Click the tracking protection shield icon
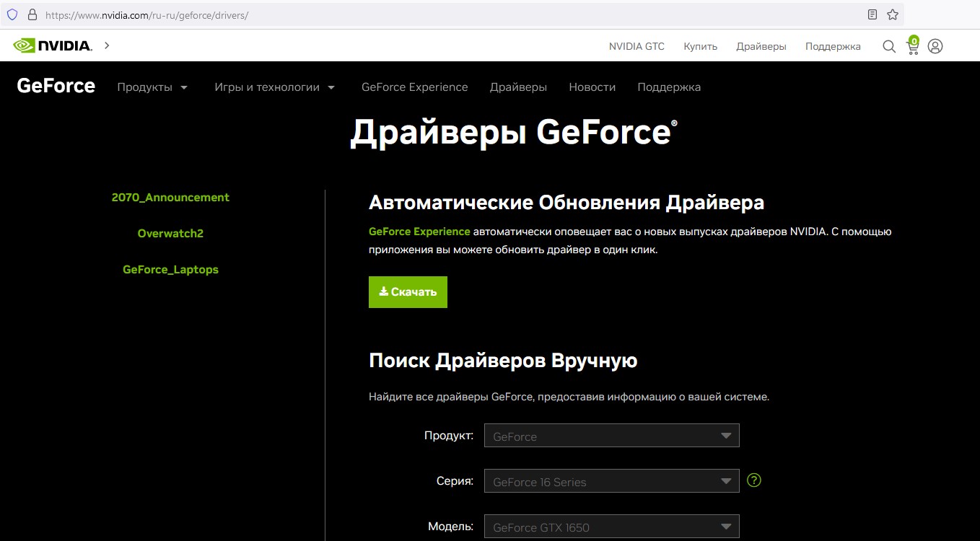Screen dimensions: 980x541 [12, 14]
